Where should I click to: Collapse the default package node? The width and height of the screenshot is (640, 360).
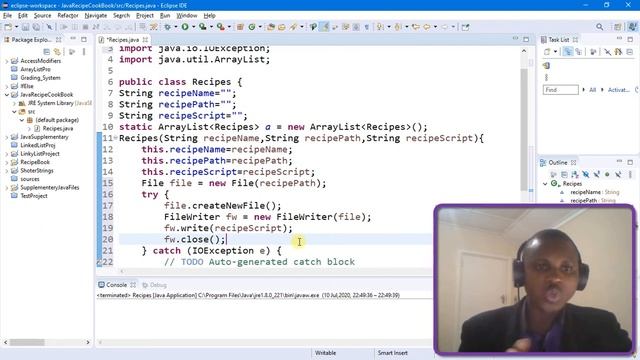22,120
